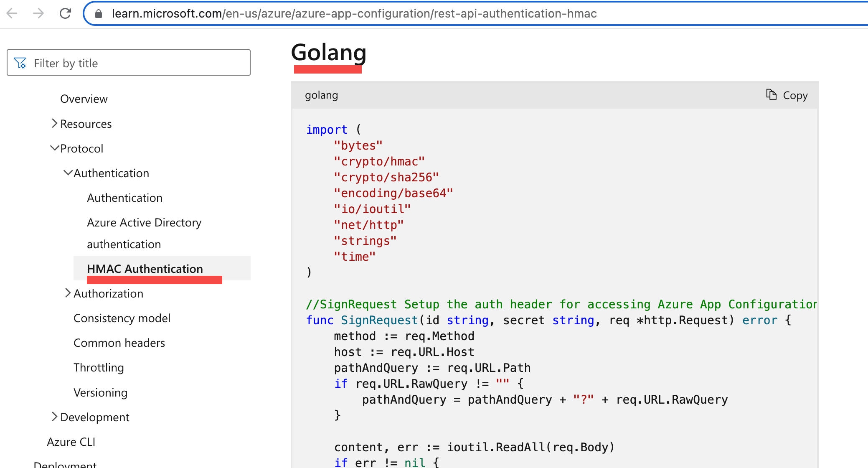868x468 pixels.
Task: Click the filter funnel icon in the sidebar search
Action: click(x=20, y=63)
